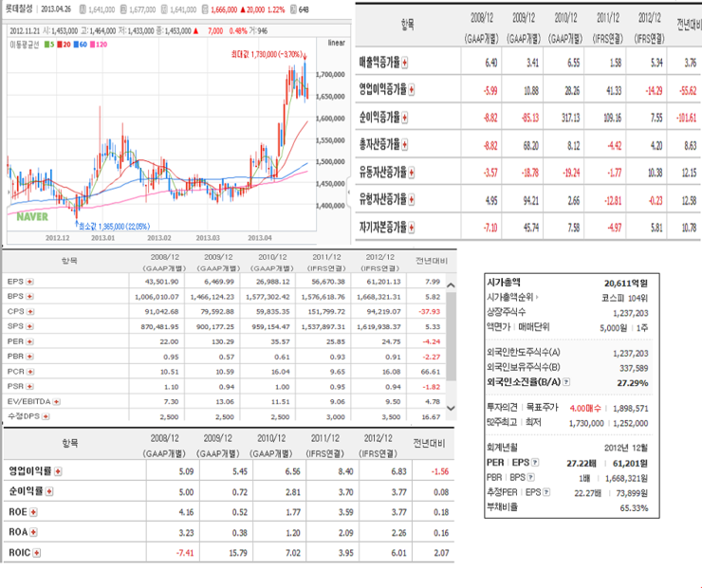Select the target price 1,898,571
The width and height of the screenshot is (702, 588).
630,408
